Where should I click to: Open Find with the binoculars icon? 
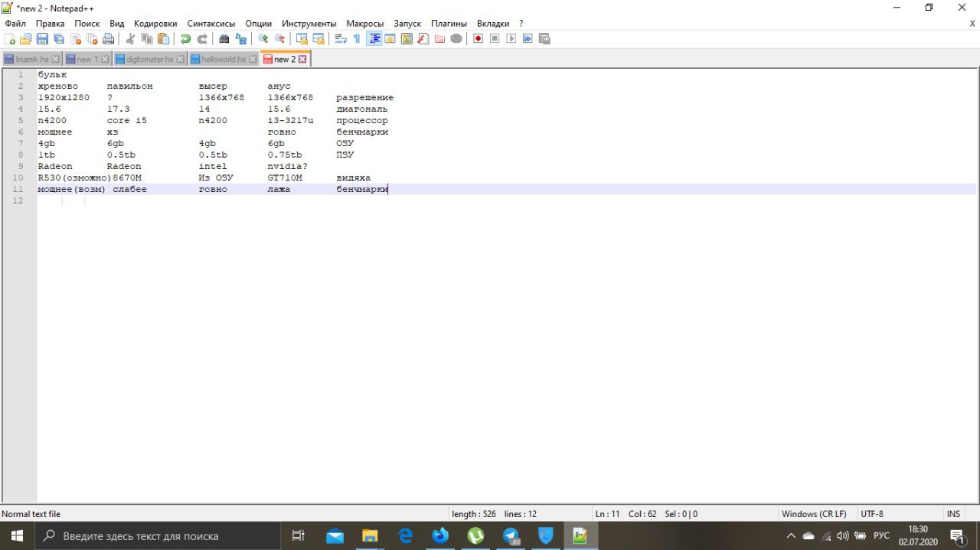tap(224, 39)
